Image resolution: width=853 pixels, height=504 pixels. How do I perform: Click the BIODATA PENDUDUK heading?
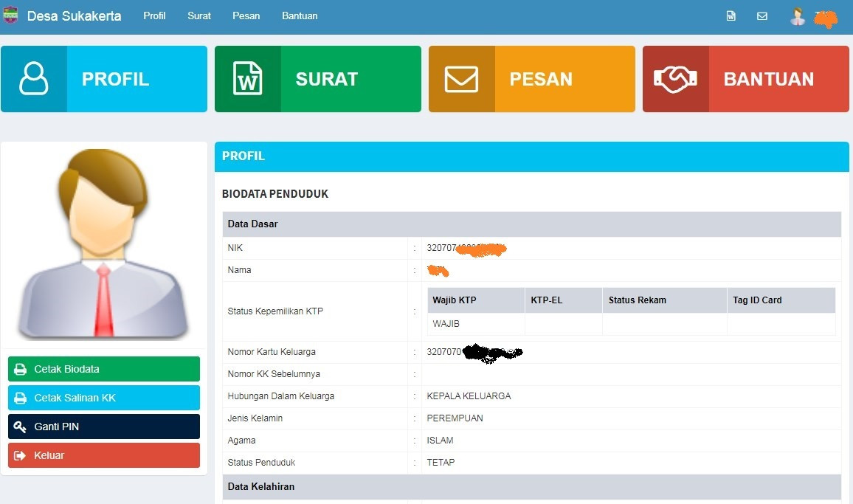pyautogui.click(x=275, y=194)
